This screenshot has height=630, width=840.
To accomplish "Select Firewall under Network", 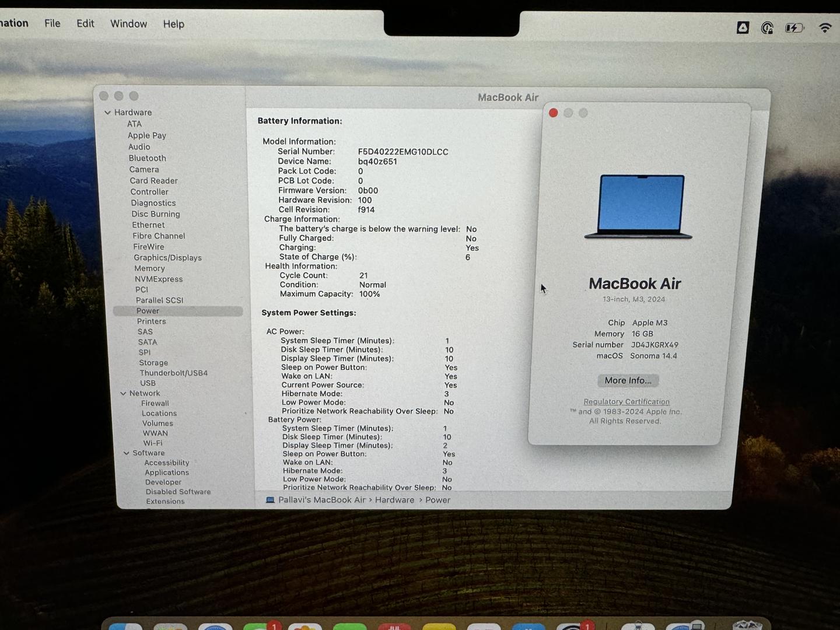I will [155, 404].
